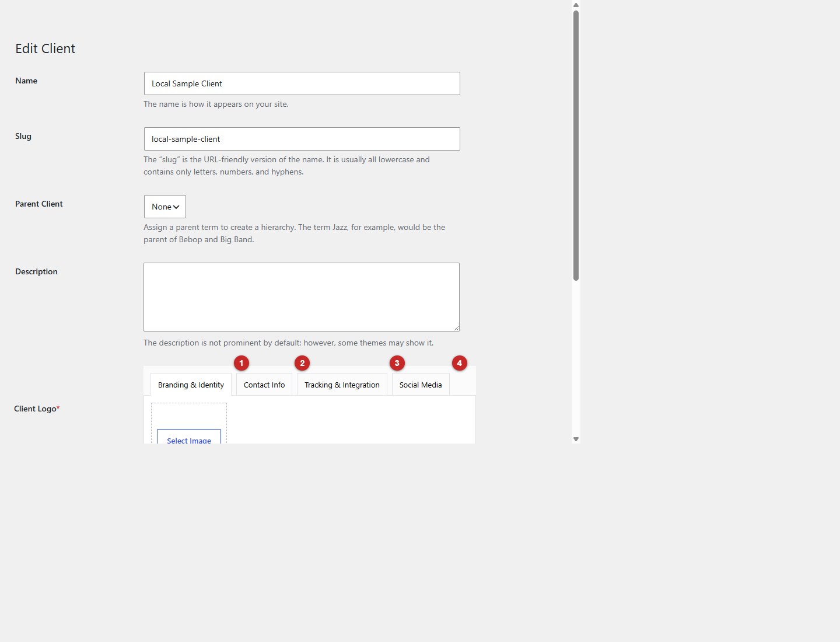Image resolution: width=840 pixels, height=642 pixels.
Task: Click inside the Description text area
Action: pos(302,297)
